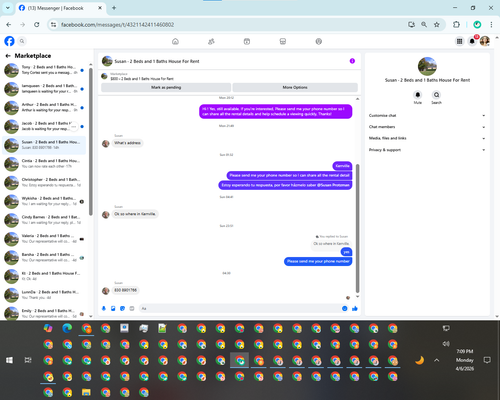Click the message "What's address"
The image size is (500, 400).
point(127,143)
